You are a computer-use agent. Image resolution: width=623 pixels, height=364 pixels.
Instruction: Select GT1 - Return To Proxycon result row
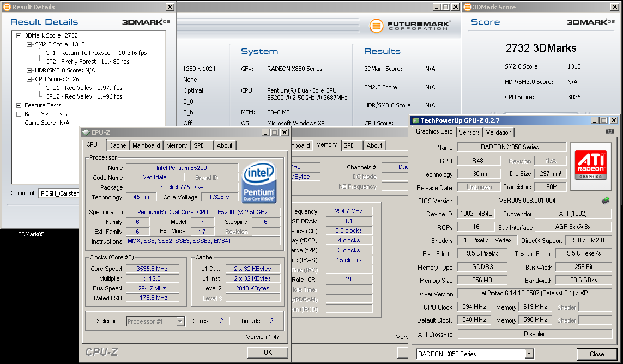tap(96, 53)
